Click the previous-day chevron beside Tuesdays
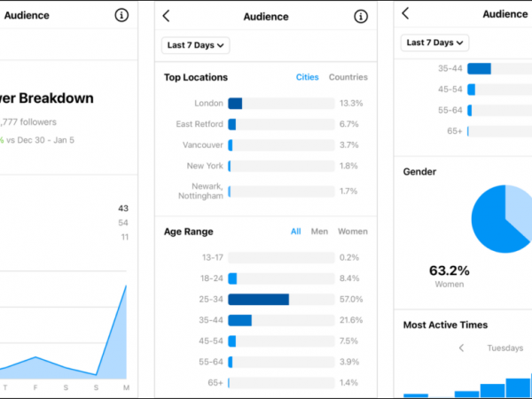Screen dimensions: 532x399 (461, 348)
